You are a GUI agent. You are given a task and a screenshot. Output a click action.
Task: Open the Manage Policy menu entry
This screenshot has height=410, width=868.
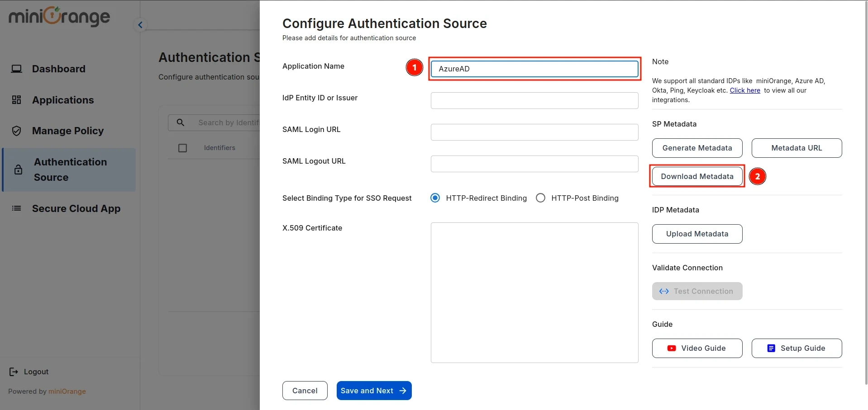(68, 130)
